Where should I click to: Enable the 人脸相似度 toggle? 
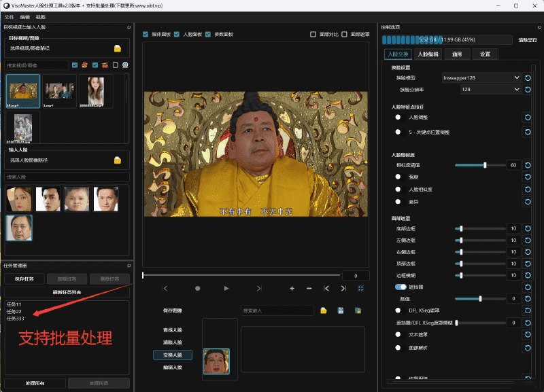tap(401, 190)
